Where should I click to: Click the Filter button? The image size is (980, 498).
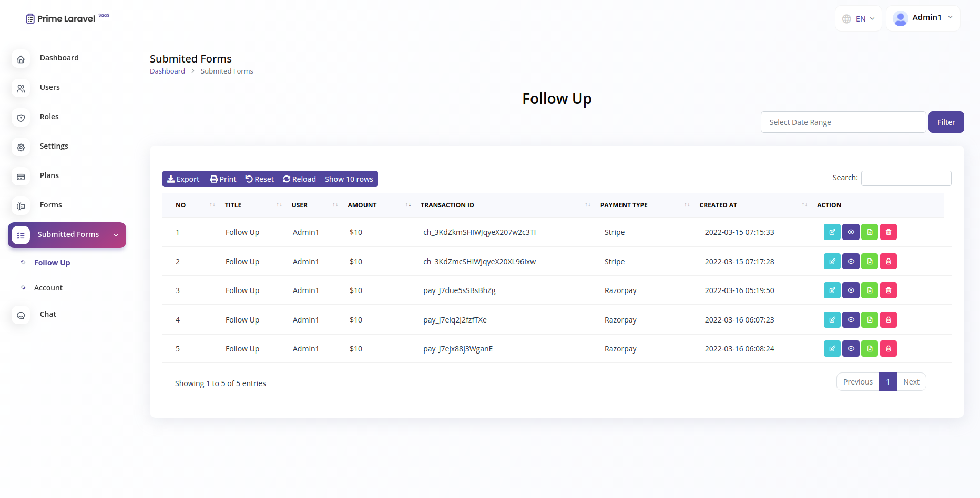[946, 122]
